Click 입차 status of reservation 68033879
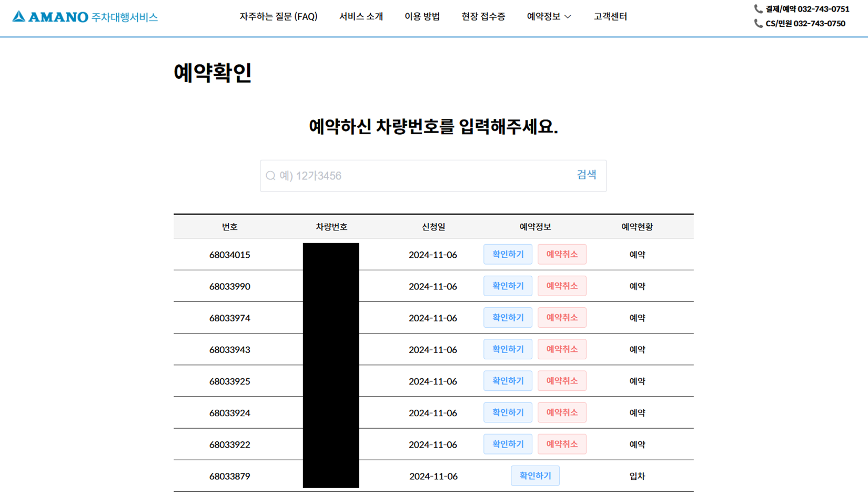 637,476
